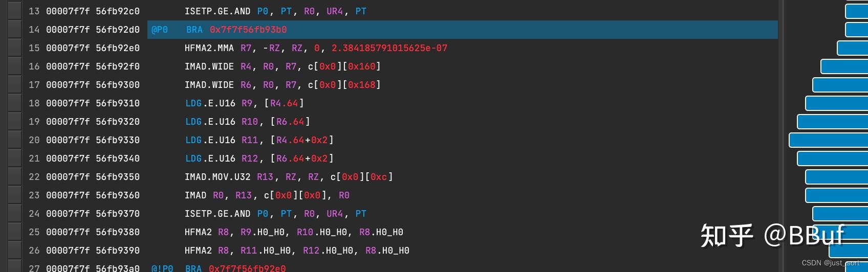Toggle breakpoint box on line 14
Viewport: 868px width, 272px height.
(x=14, y=30)
